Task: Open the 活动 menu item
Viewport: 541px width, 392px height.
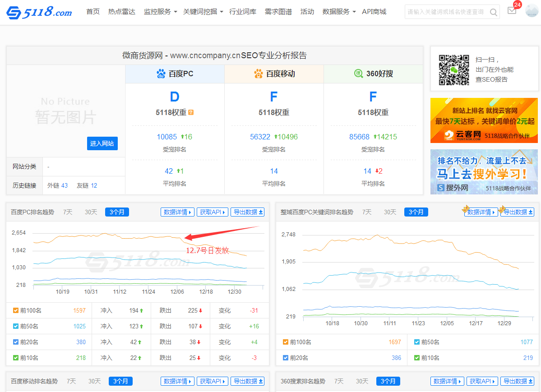Action: (x=307, y=12)
